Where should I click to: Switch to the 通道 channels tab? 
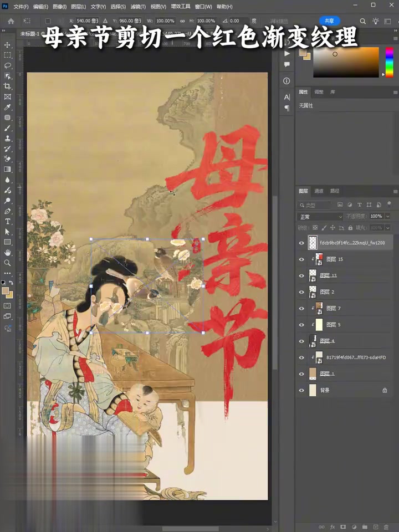click(x=319, y=191)
